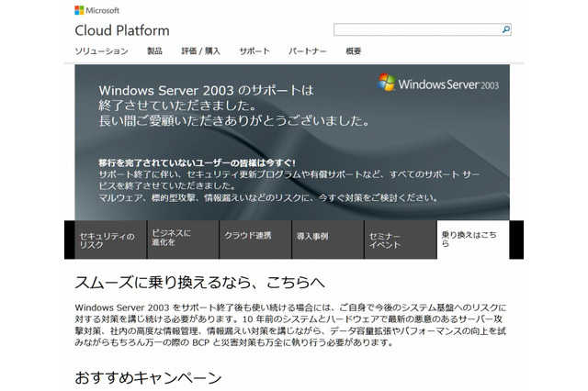Viewport: 588px width, 391px height.
Task: Click the banner line starting マルウェア、標的型攻撃
Action: tap(268, 197)
